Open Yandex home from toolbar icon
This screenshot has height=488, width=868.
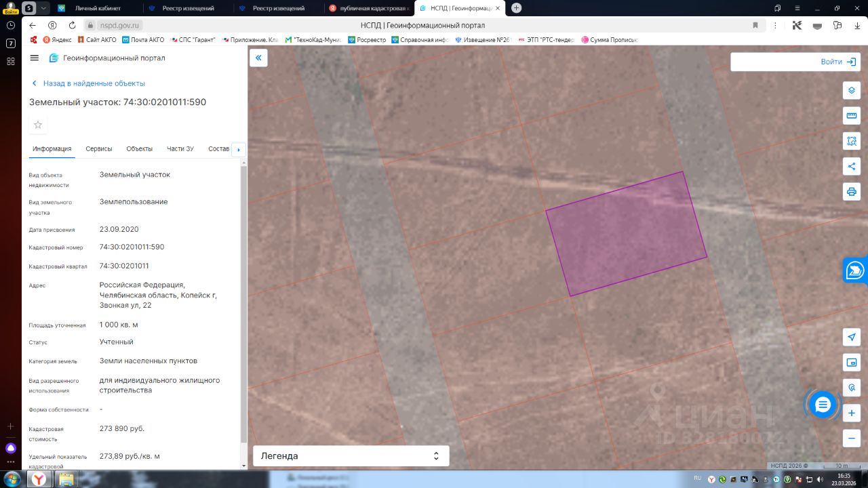[x=52, y=25]
